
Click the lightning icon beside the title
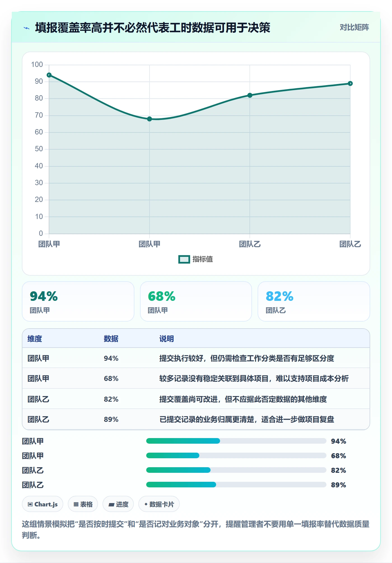(27, 28)
